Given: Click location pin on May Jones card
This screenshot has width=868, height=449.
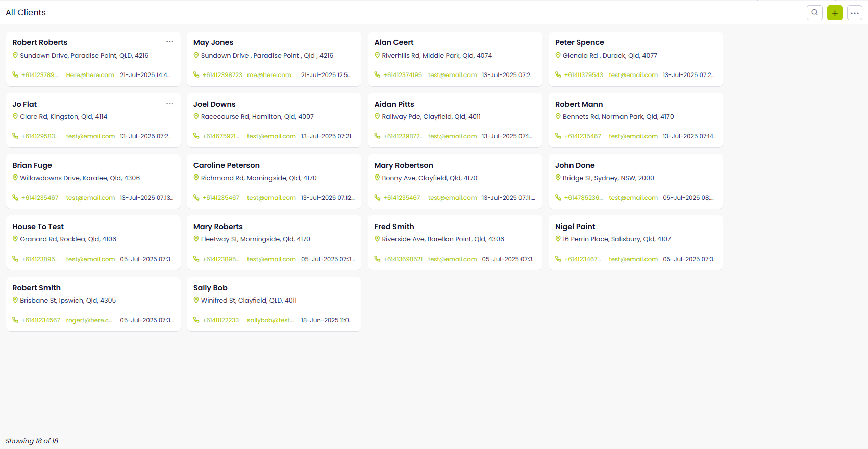Looking at the screenshot, I should click(x=196, y=55).
